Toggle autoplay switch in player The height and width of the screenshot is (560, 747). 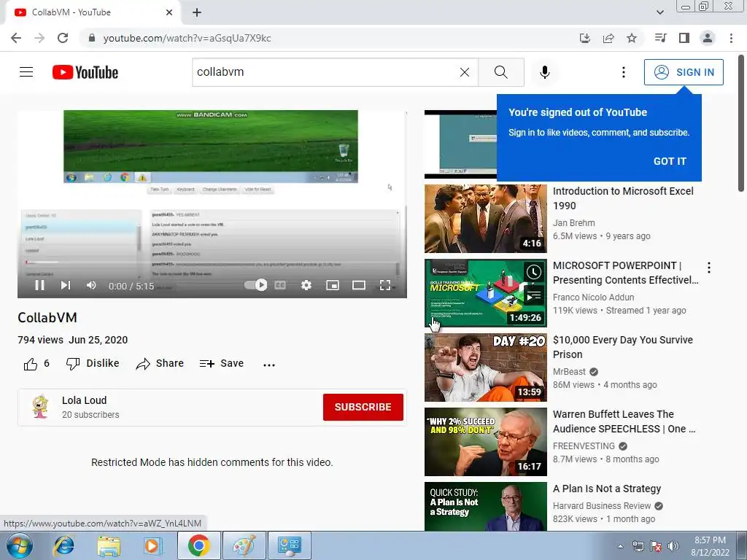tap(255, 285)
